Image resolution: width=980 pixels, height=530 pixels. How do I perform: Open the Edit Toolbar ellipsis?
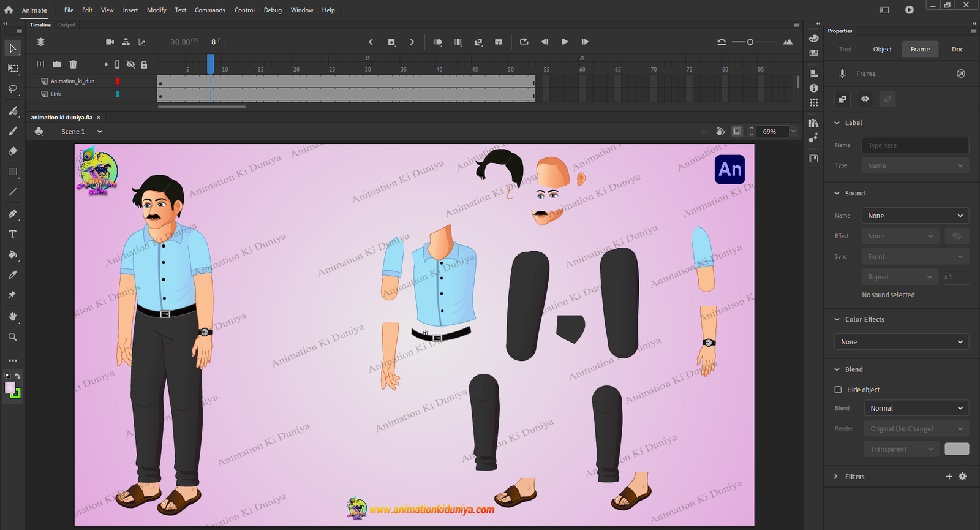pyautogui.click(x=12, y=360)
